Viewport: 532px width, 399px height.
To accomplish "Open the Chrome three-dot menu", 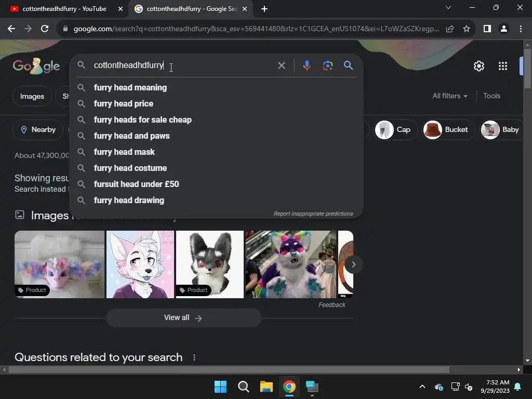I will coord(521,29).
